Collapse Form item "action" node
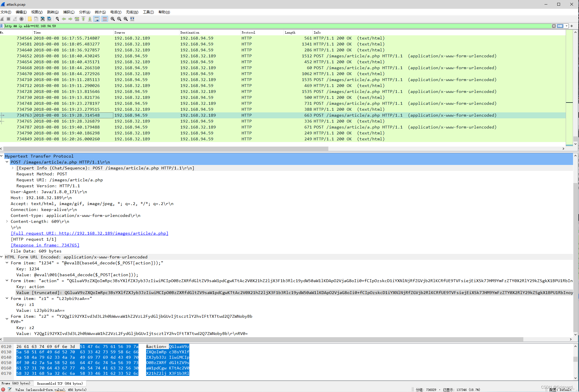The image size is (579, 392). click(7, 280)
